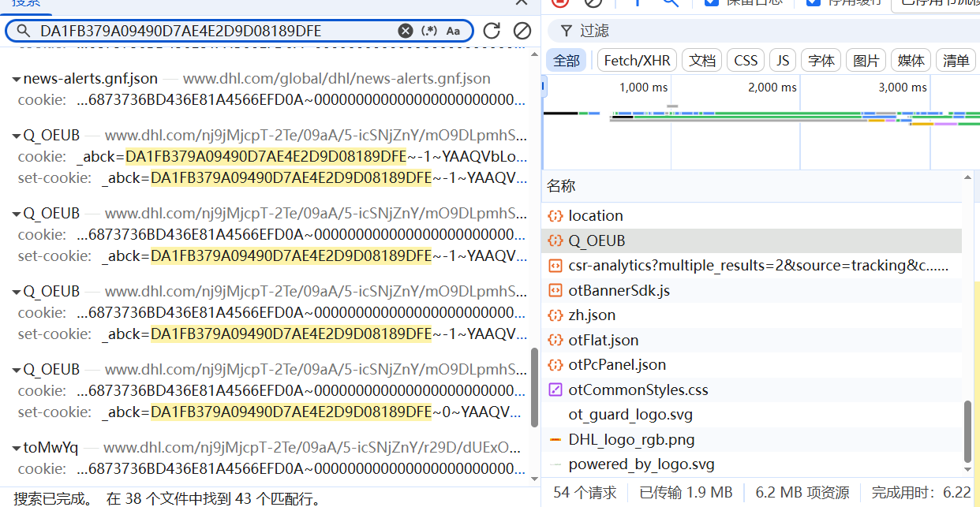Click the DHL_logo_rgb.png image icon

(x=555, y=440)
